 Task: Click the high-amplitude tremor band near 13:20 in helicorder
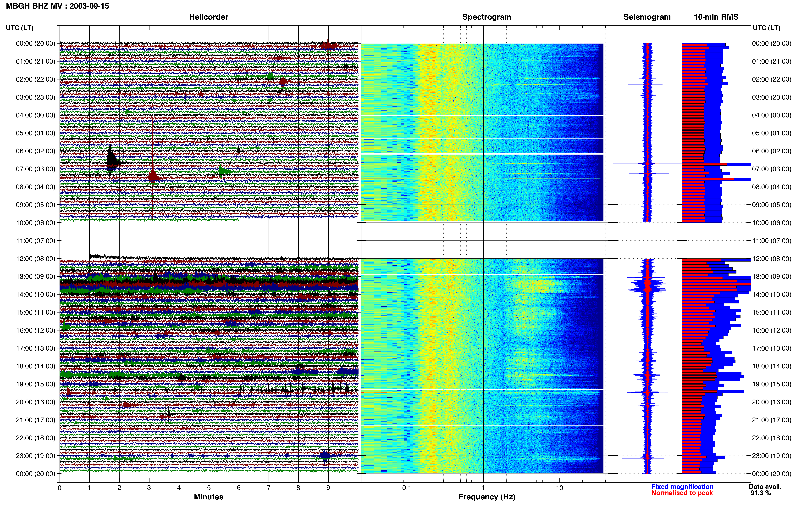click(x=209, y=282)
